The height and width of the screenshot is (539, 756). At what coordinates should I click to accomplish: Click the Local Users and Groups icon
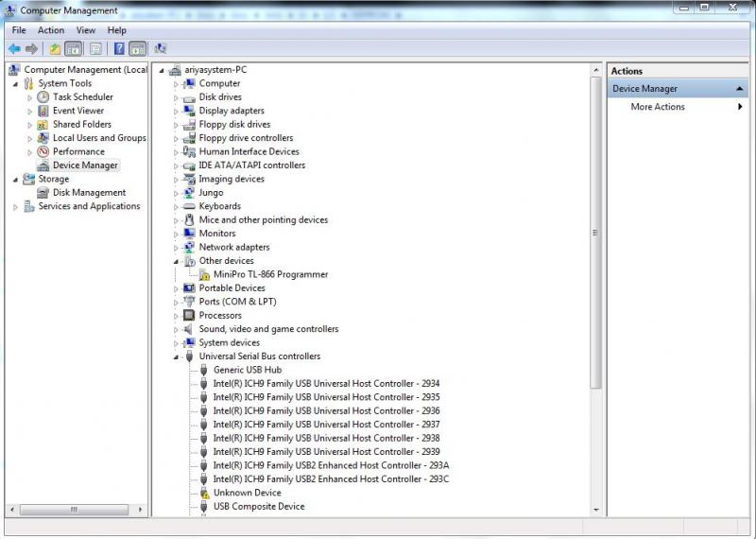tap(43, 138)
